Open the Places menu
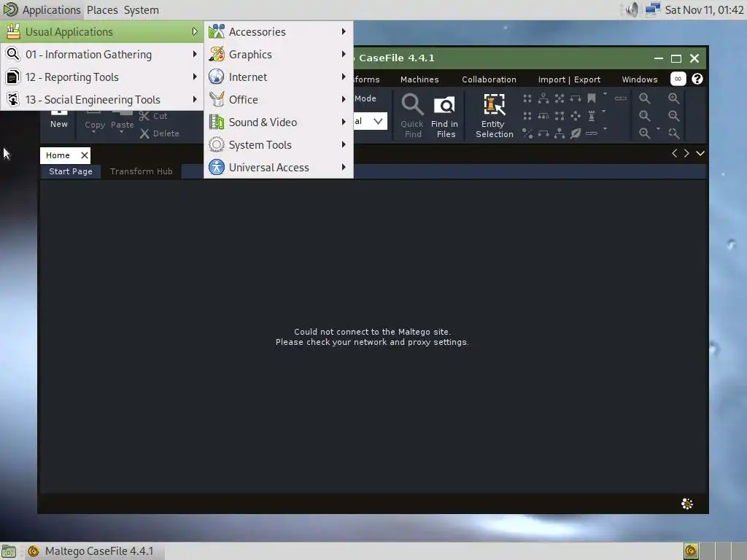 click(x=102, y=10)
